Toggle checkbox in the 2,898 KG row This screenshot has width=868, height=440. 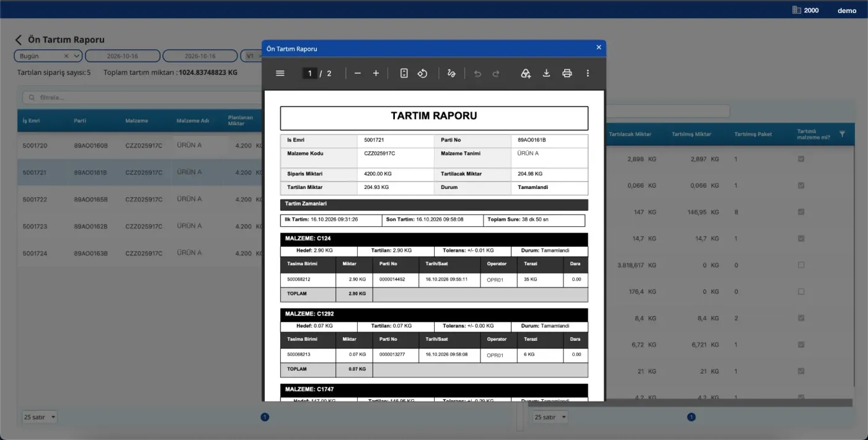coord(801,159)
